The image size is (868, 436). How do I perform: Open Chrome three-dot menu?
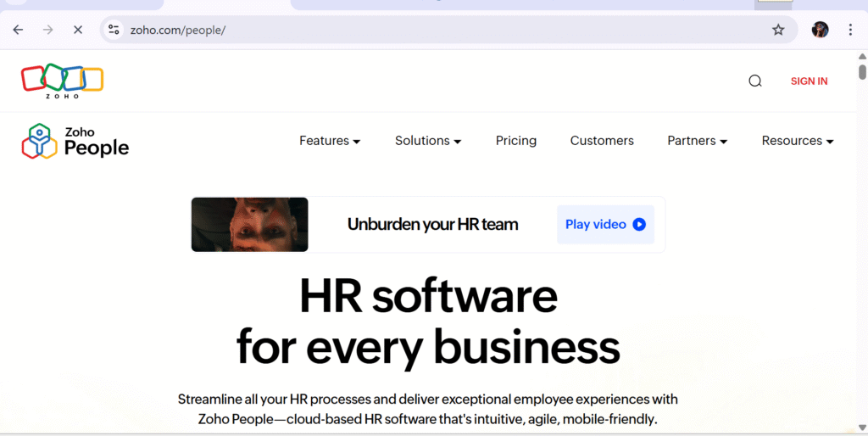coord(850,30)
